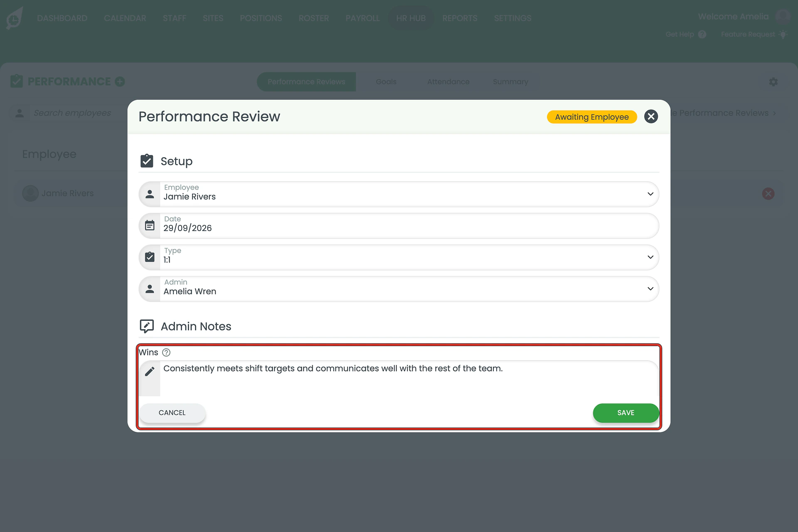Expand the Type dropdown showing 1:1
798x532 pixels.
(x=650, y=257)
